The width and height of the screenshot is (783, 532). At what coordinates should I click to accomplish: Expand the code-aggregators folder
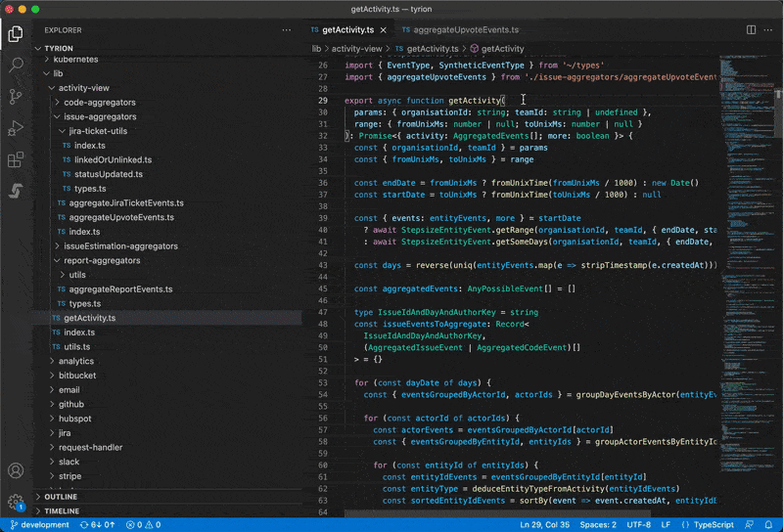99,102
